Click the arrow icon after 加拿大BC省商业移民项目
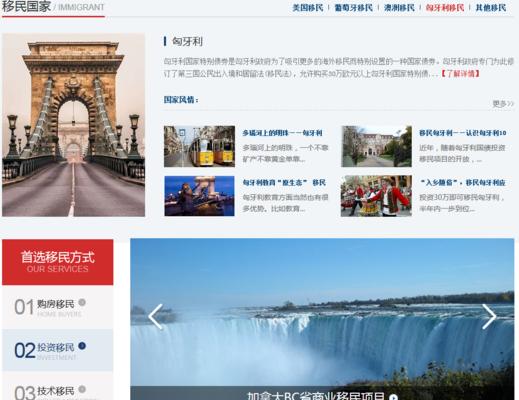The image size is (519, 400). tap(394, 397)
